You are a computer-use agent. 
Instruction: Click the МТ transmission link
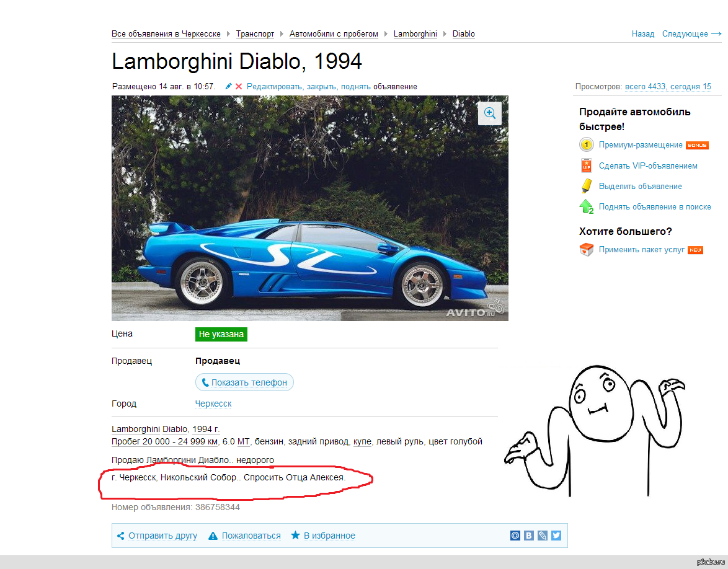(243, 441)
